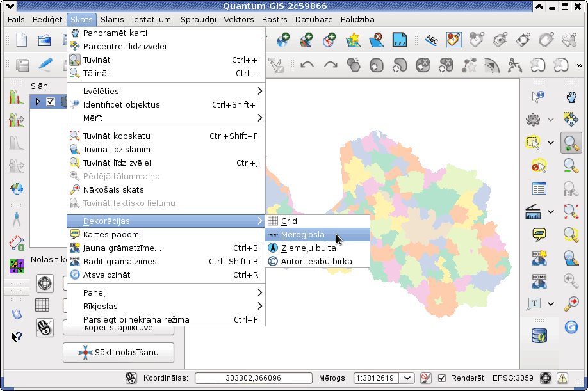
Task: Choose Tuvināt kopskatu menu item
Action: (166, 136)
